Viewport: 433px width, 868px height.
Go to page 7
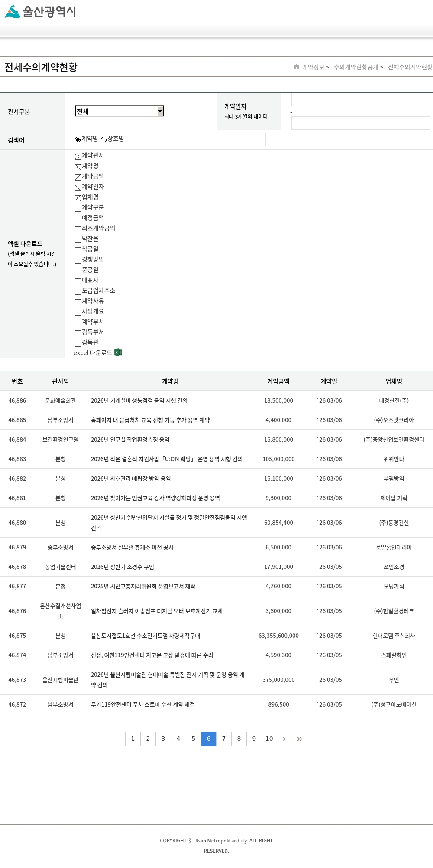coord(224,739)
